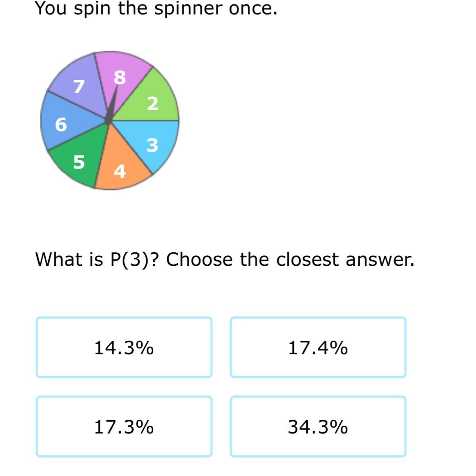Screen dimensions: 476x476
Task: Pick the 17.3% answer box
Action: point(124,427)
